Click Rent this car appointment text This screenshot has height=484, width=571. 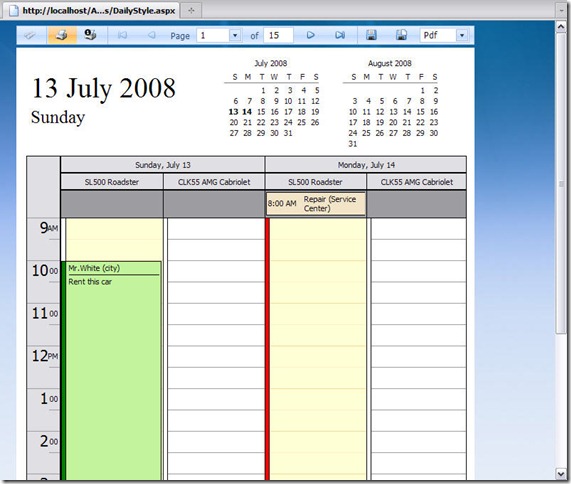(x=90, y=282)
